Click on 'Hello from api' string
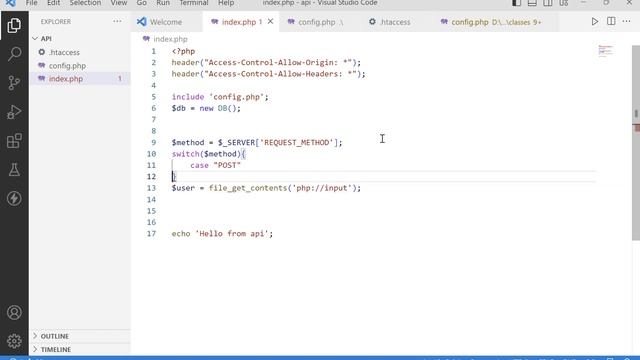Image resolution: width=640 pixels, height=360 pixels. [232, 234]
